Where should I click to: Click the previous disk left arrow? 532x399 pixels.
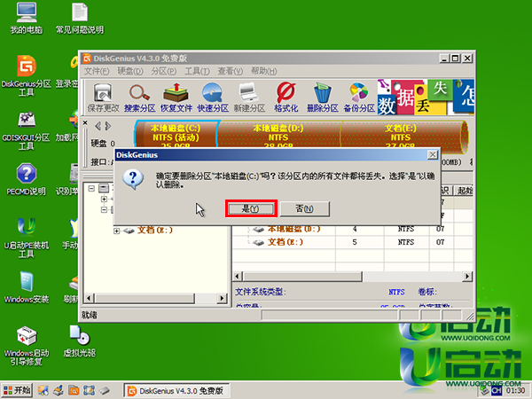click(98, 126)
